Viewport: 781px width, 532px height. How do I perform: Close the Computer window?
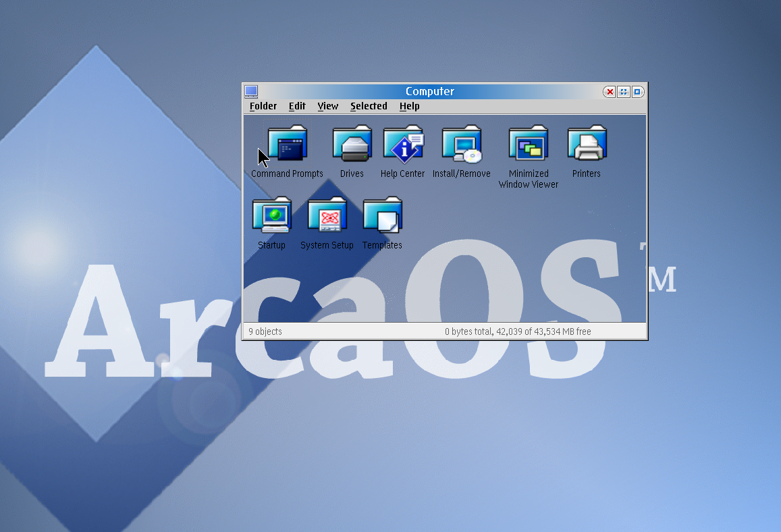point(609,92)
